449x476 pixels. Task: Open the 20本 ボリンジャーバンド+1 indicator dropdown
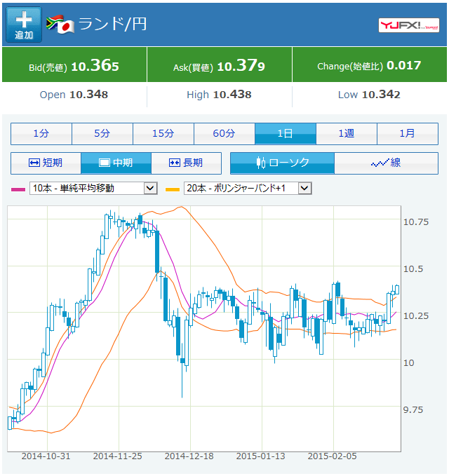[248, 188]
